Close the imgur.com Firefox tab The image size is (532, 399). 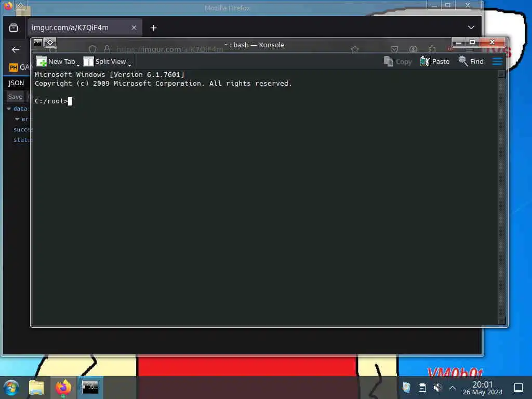134,28
